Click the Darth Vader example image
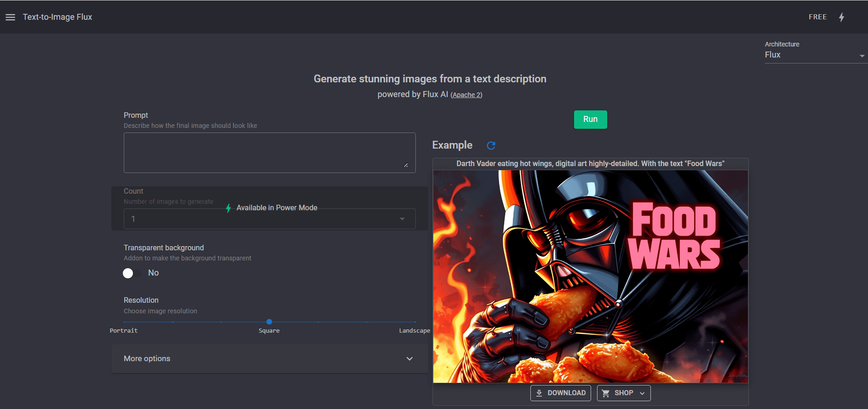Viewport: 868px width, 409px height. [590, 276]
